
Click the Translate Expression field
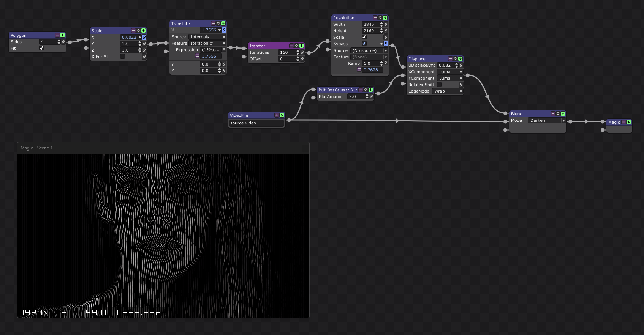(210, 50)
